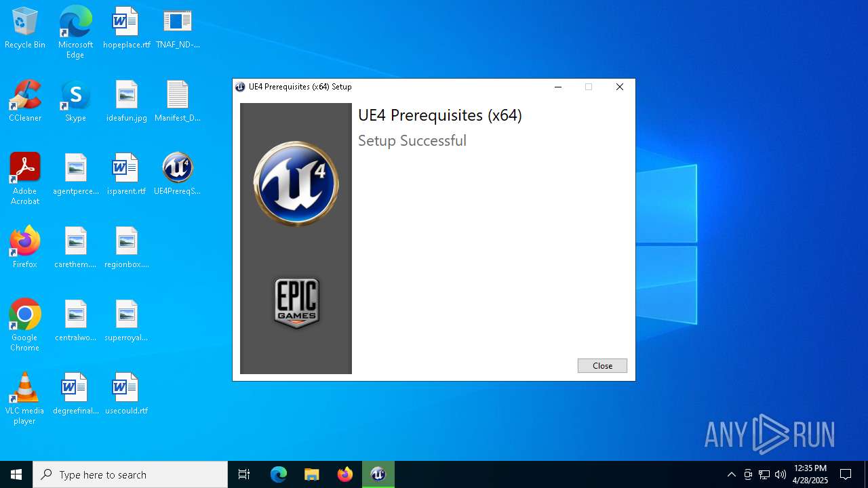
Task: Minimize the UE4 Prerequisites Setup window
Action: (558, 87)
